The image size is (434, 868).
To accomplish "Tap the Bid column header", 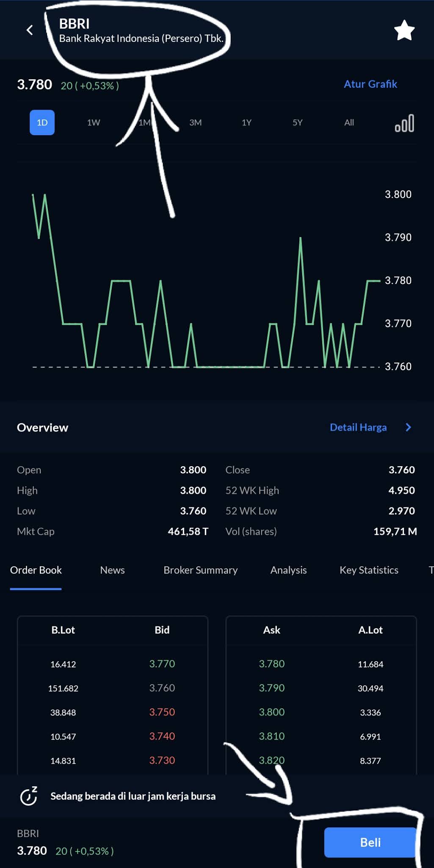I will pyautogui.click(x=162, y=630).
